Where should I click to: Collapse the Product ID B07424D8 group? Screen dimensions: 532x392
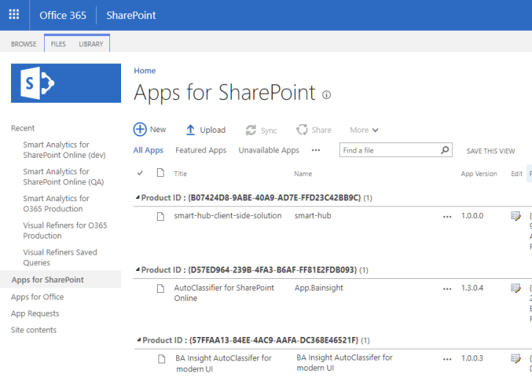(137, 198)
